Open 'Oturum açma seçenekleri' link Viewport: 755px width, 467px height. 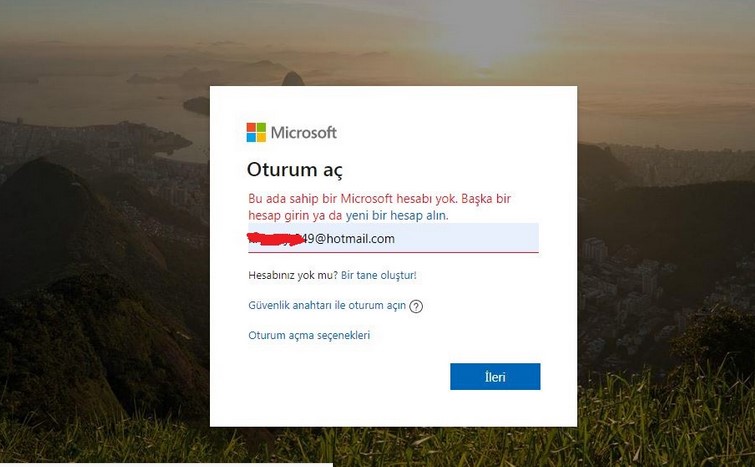[x=309, y=335]
